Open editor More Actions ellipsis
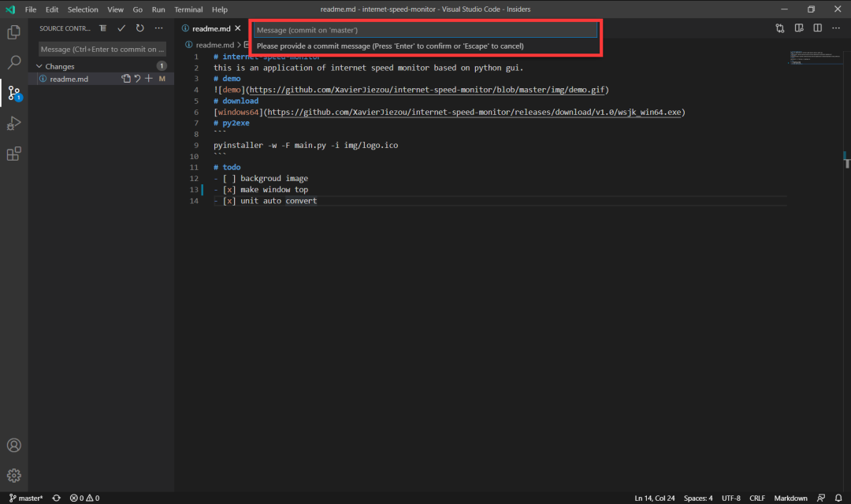The image size is (851, 504). point(836,28)
